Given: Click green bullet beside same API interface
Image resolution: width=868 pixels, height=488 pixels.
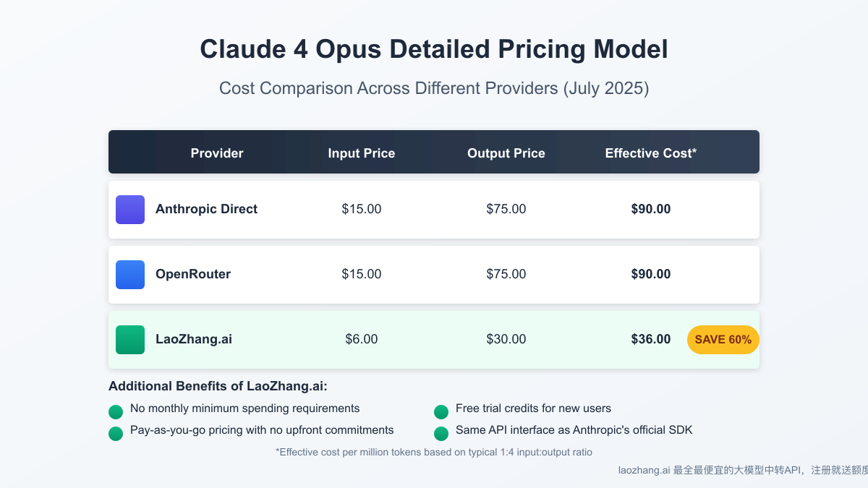Looking at the screenshot, I should (x=441, y=434).
